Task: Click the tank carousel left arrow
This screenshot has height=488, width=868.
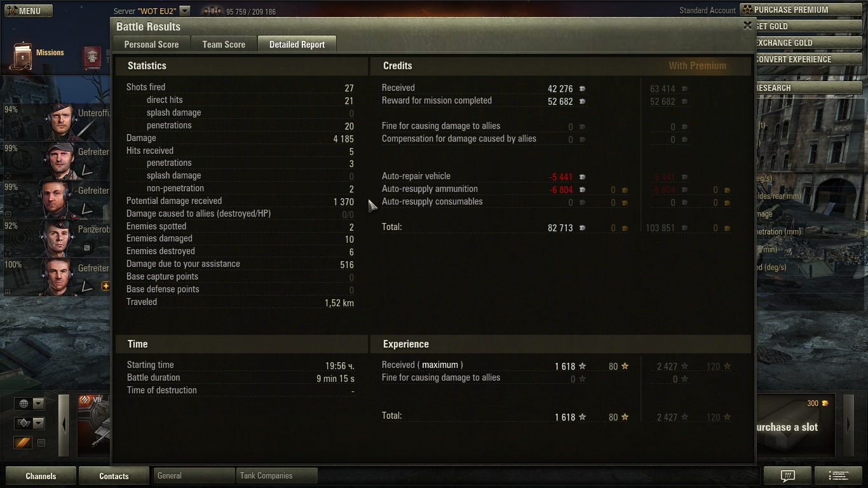Action: (x=64, y=425)
